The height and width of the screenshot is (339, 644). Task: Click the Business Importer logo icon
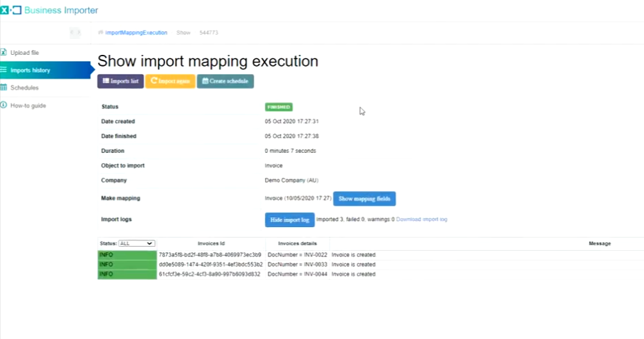[x=10, y=10]
